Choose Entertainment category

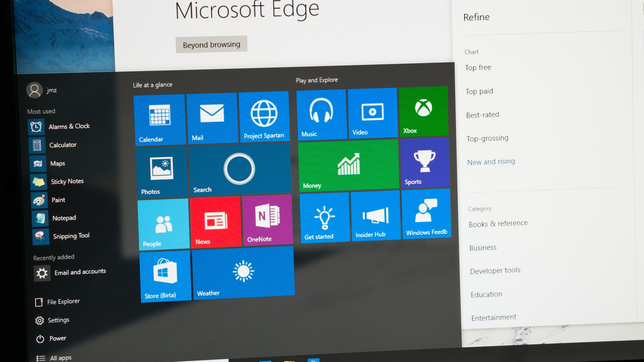pyautogui.click(x=494, y=318)
